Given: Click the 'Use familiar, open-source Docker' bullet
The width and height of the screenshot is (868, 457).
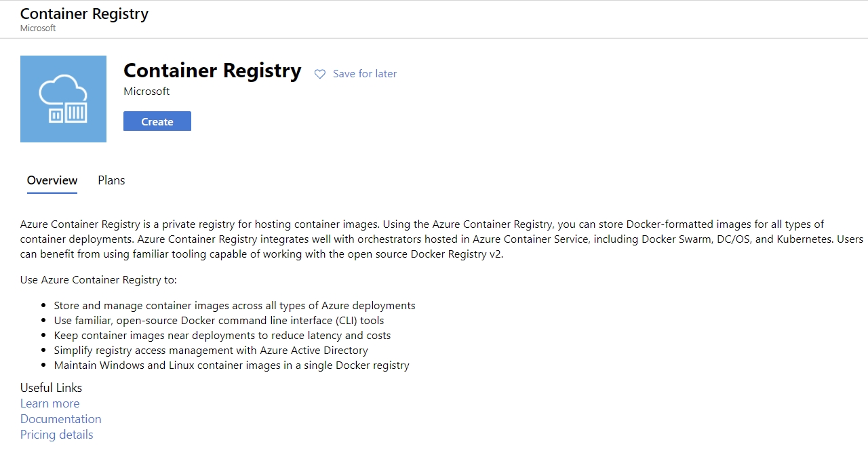Looking at the screenshot, I should pos(218,321).
